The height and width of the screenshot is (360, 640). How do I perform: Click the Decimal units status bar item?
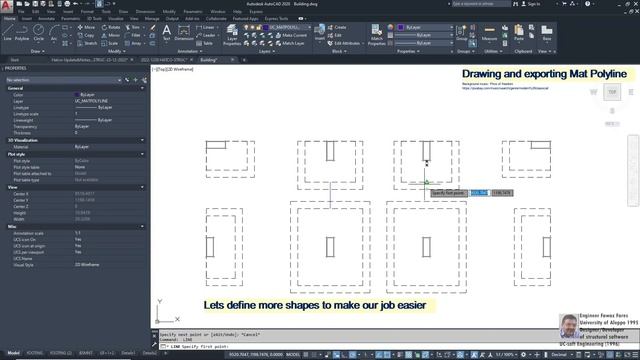pos(559,355)
